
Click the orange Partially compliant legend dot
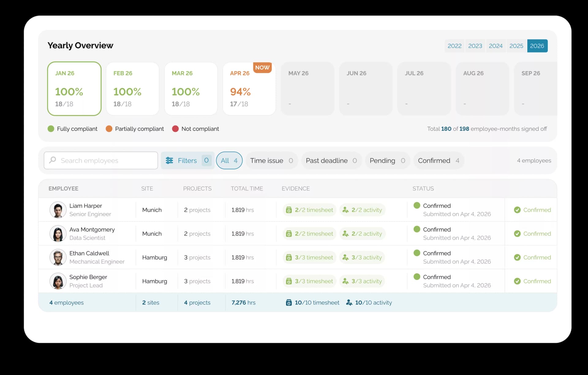tap(109, 129)
